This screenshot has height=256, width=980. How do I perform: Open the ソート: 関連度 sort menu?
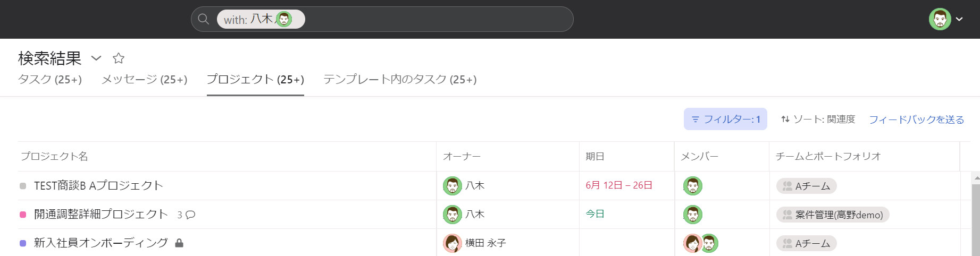(x=818, y=120)
